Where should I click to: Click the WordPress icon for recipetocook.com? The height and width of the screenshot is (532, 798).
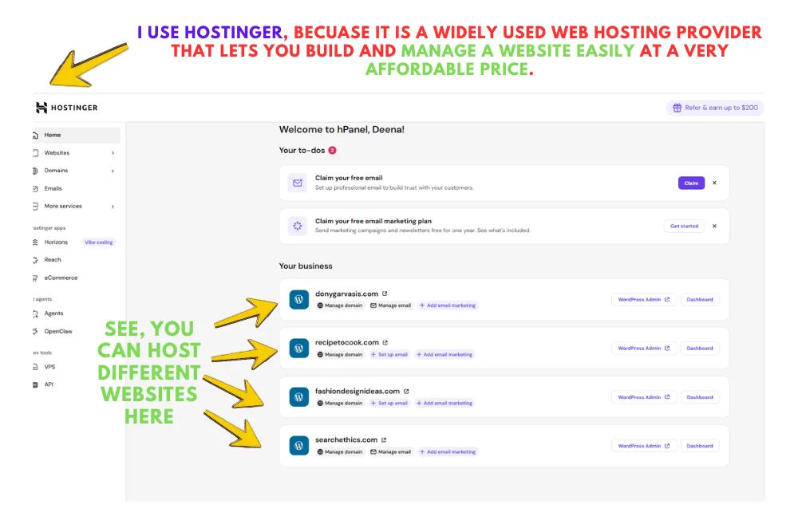click(x=298, y=349)
